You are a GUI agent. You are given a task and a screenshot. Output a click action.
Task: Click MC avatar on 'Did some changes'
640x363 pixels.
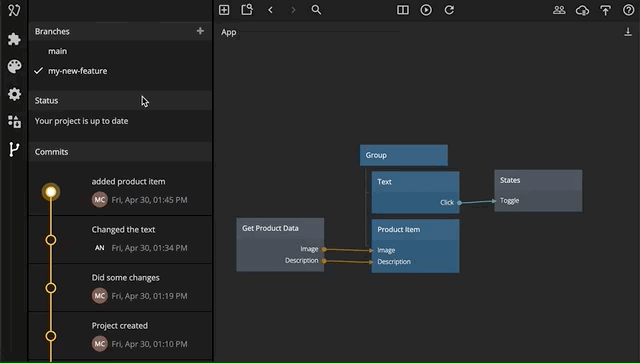pos(100,296)
